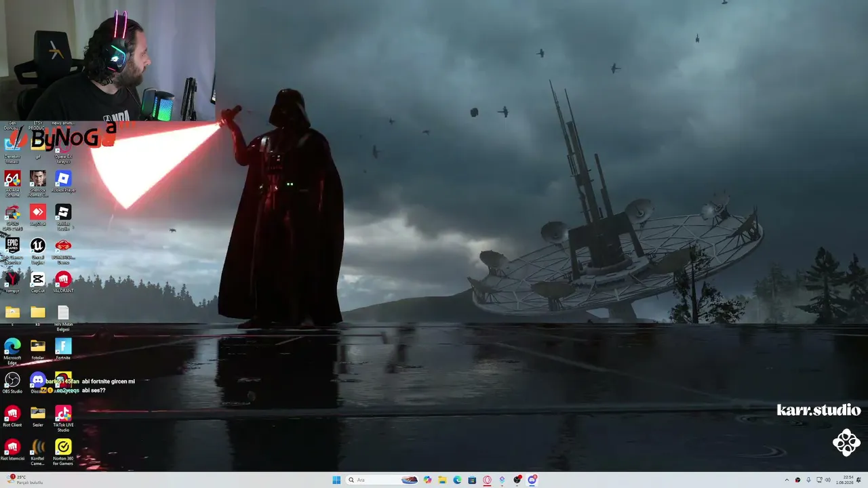Open the Riot Client shortcut
Image resolution: width=868 pixels, height=488 pixels.
[12, 416]
